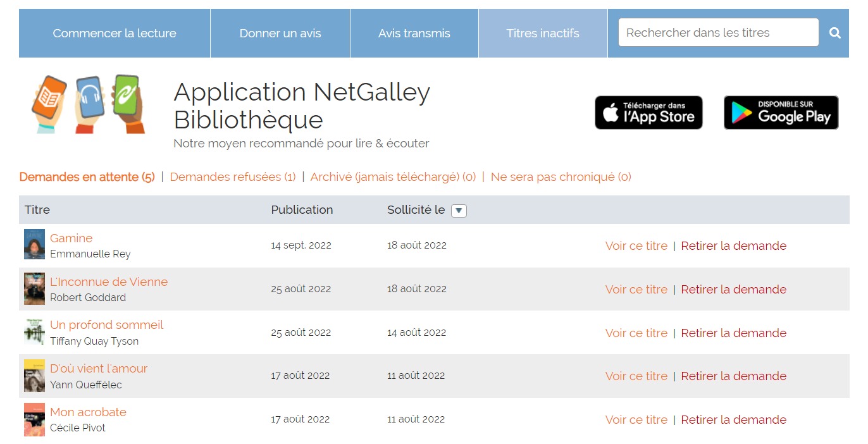Toggle sort arrow next to Sollicité le
This screenshot has height=444, width=868.
point(459,211)
